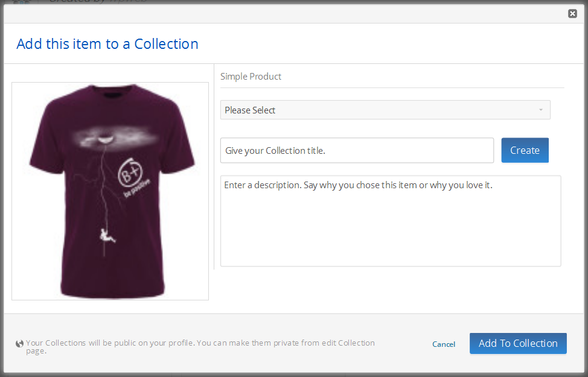Click the "be positive" text on the shirt
The height and width of the screenshot is (377, 588).
[137, 189]
